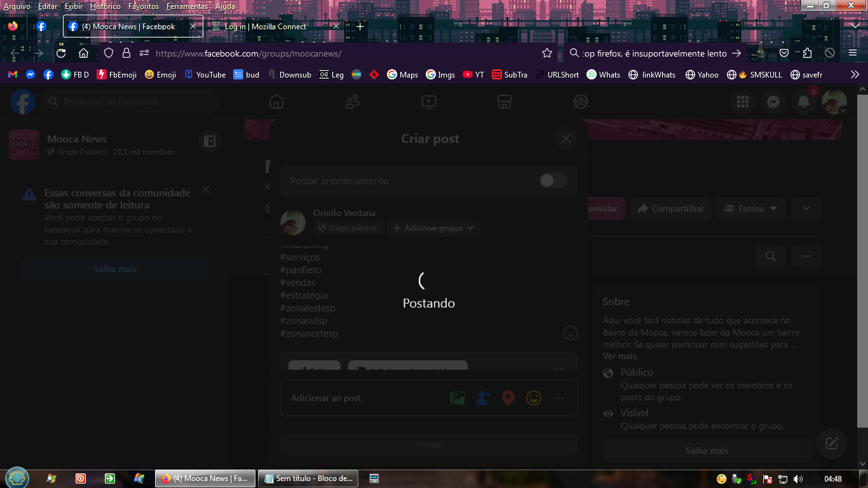Click Saiba mais button under Sobre
The height and width of the screenshot is (488, 868).
pos(707,451)
